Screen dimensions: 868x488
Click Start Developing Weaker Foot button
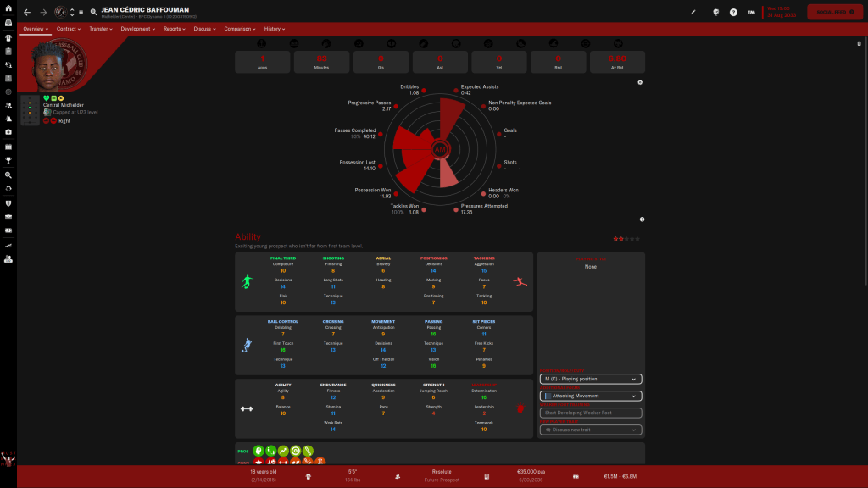[590, 413]
